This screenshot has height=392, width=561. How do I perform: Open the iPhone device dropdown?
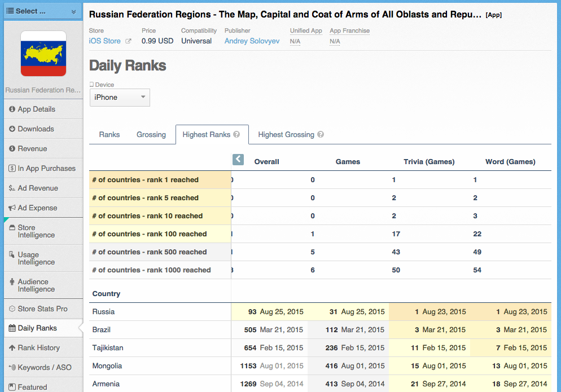(120, 98)
